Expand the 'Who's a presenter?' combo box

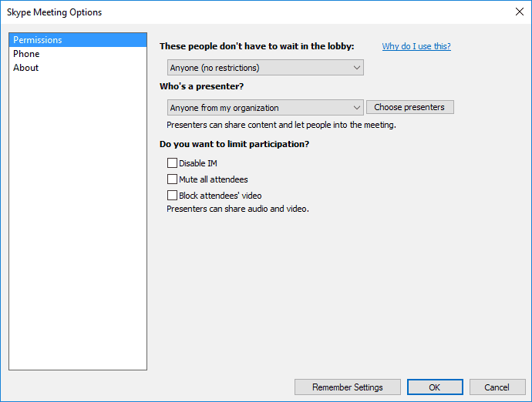(x=258, y=108)
